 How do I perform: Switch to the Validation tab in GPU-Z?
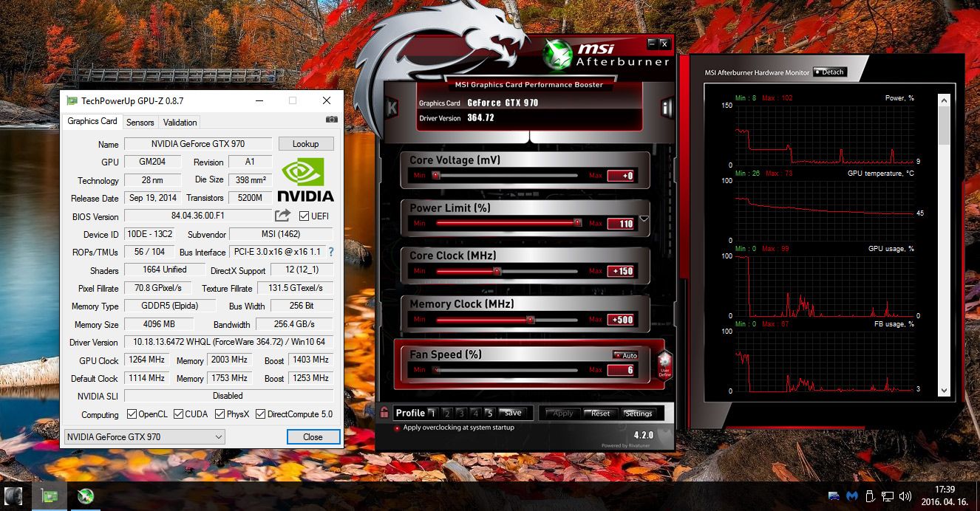coord(180,123)
